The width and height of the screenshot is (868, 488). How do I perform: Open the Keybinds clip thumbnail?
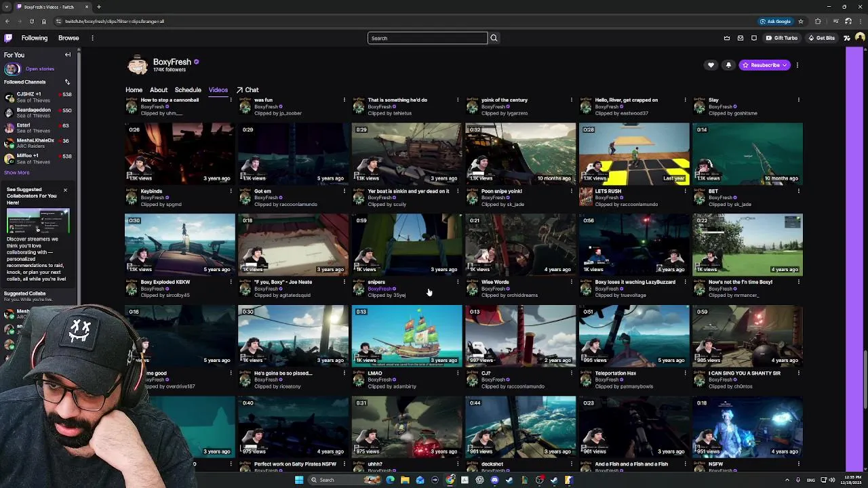click(180, 153)
